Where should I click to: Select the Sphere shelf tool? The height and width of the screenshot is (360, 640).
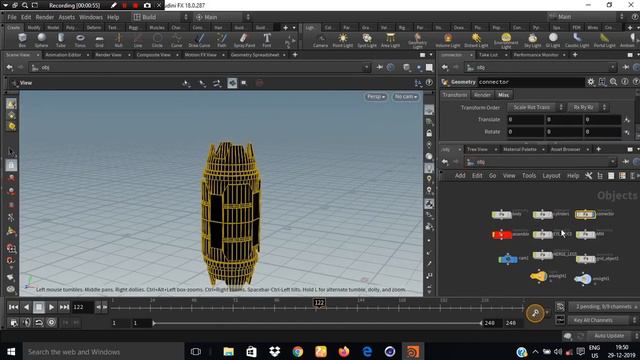point(41,40)
